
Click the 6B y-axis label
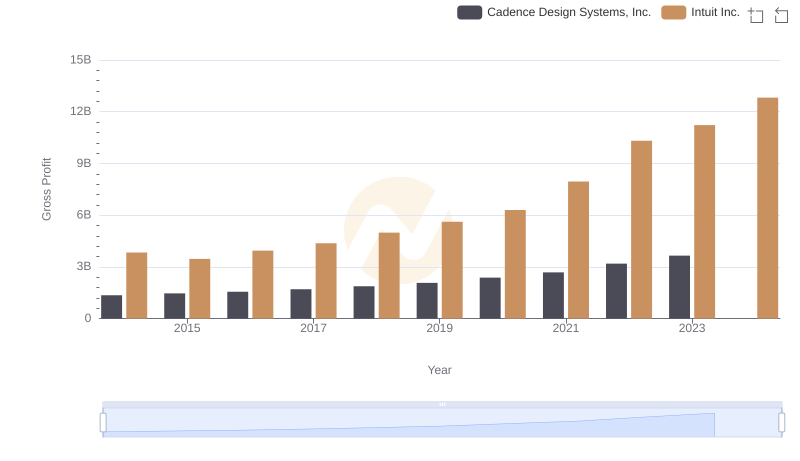pos(84,215)
